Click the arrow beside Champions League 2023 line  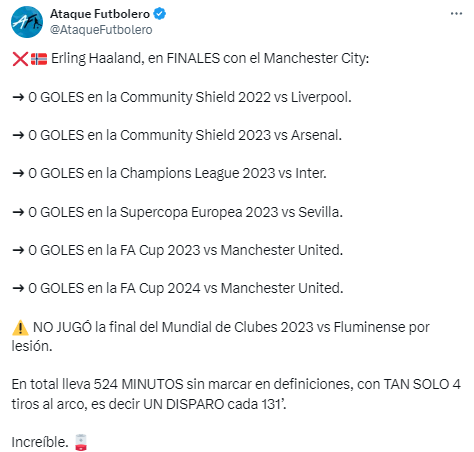pyautogui.click(x=18, y=173)
